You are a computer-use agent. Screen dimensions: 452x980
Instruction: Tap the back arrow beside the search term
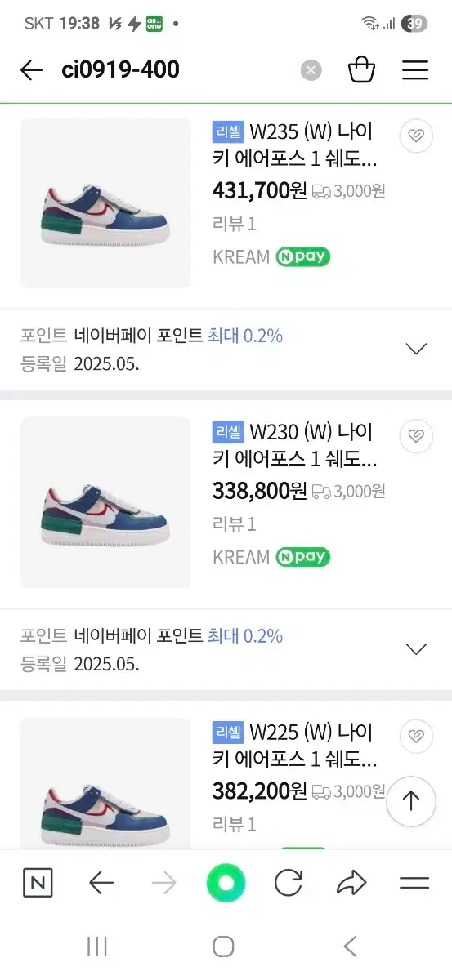click(x=31, y=70)
